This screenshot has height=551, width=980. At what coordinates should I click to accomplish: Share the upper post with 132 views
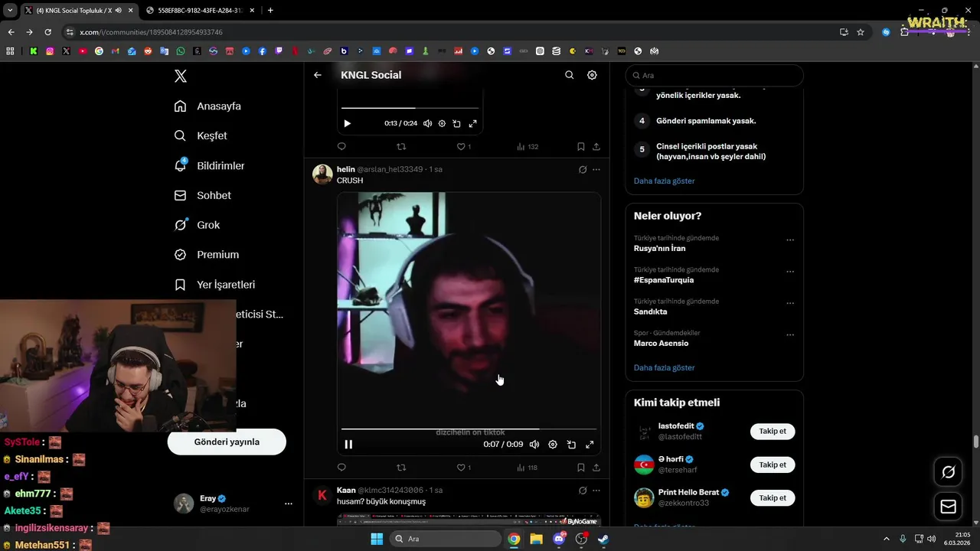coord(596,146)
